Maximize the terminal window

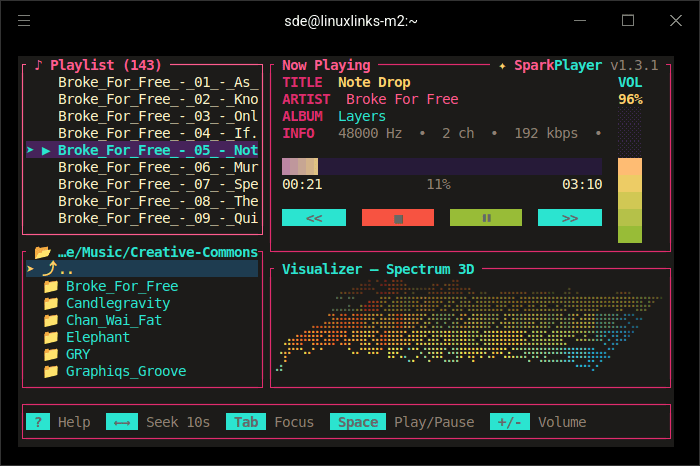pos(628,21)
